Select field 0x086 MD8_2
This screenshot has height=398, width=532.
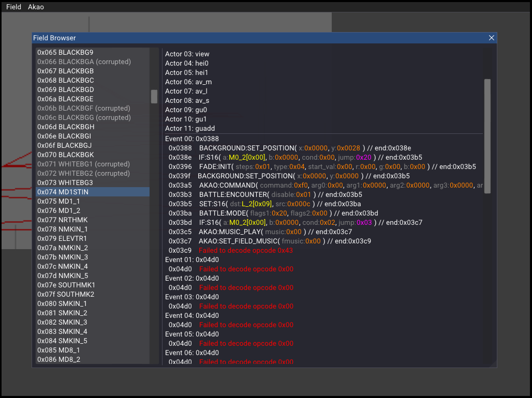tap(58, 359)
